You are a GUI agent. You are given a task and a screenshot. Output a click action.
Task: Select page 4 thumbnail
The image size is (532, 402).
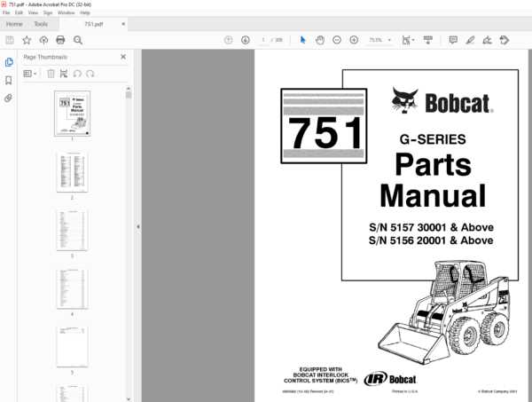[x=73, y=288]
